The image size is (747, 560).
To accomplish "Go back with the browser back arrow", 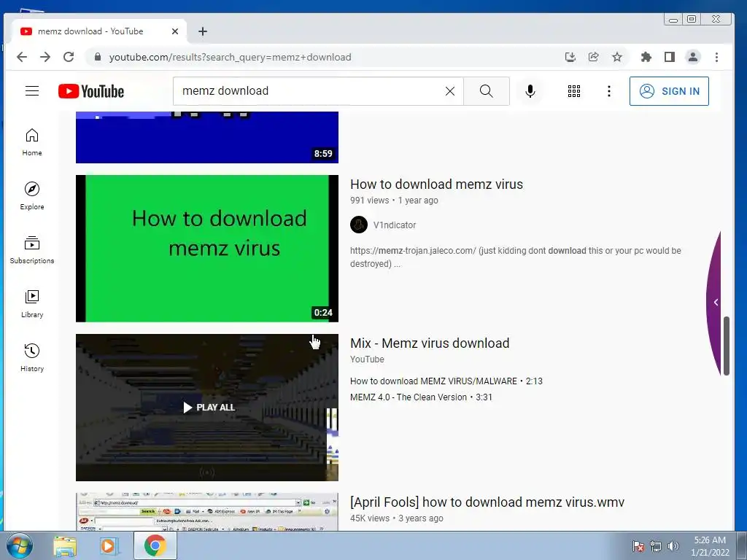I will [22, 57].
